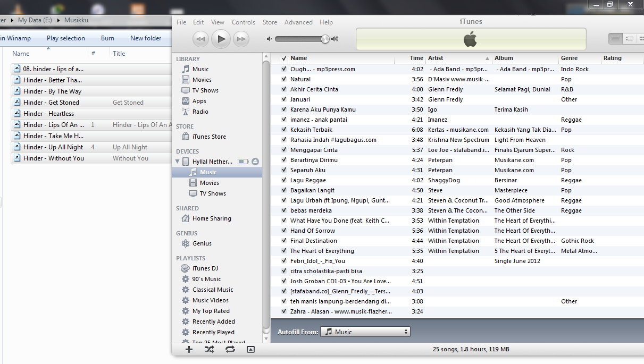
Task: Click the Play button in iTunes
Action: click(x=221, y=38)
